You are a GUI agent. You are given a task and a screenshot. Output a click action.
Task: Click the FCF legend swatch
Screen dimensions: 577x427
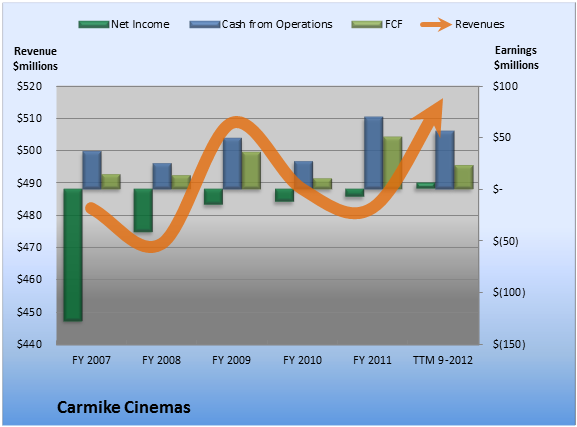[x=367, y=25]
